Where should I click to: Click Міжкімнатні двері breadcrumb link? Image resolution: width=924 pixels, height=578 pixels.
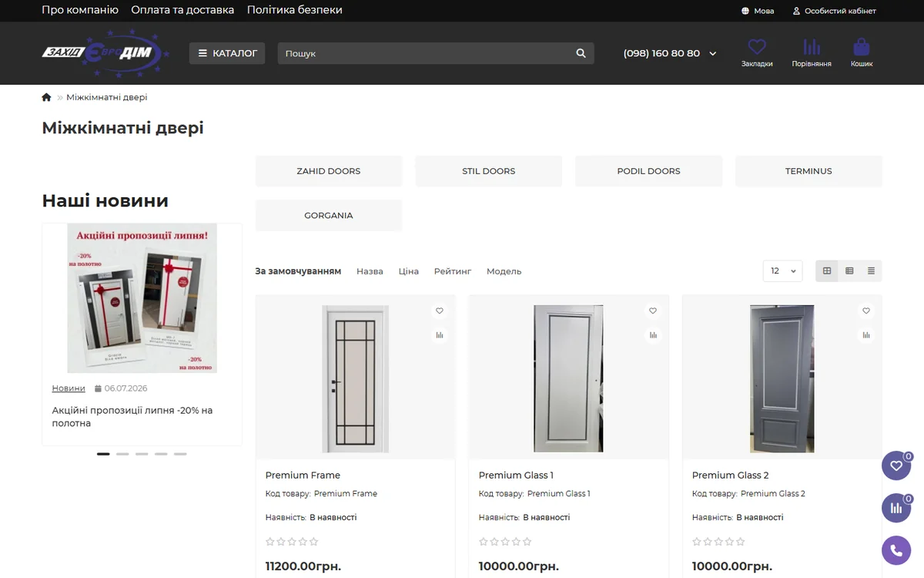[x=107, y=97]
